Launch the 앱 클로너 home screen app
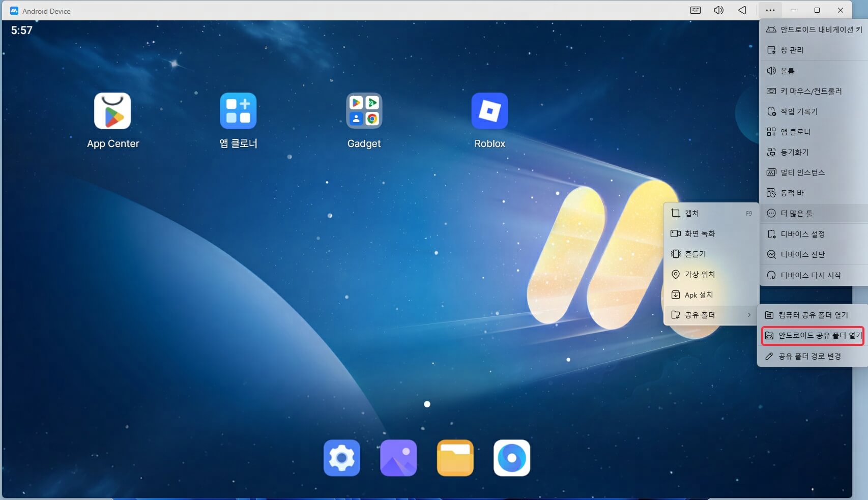 pos(238,111)
